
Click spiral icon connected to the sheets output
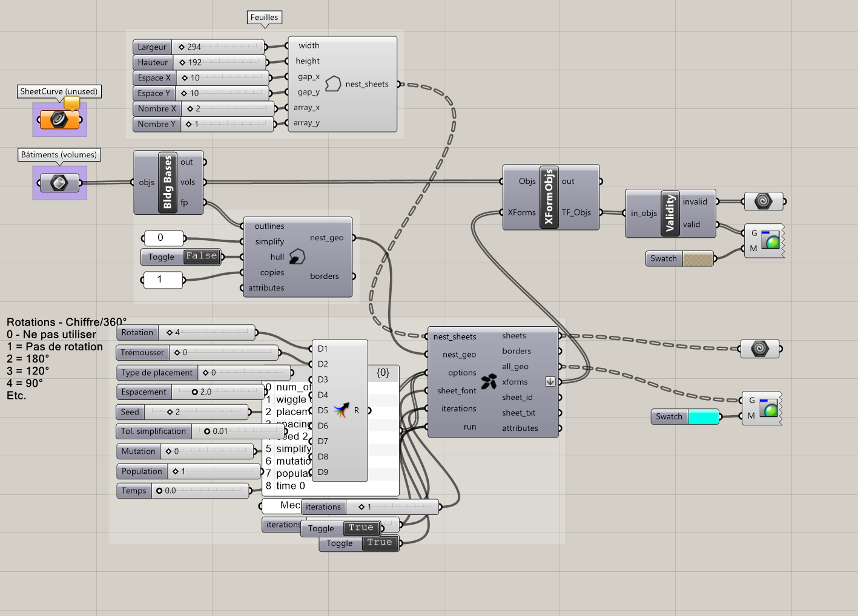(x=760, y=349)
